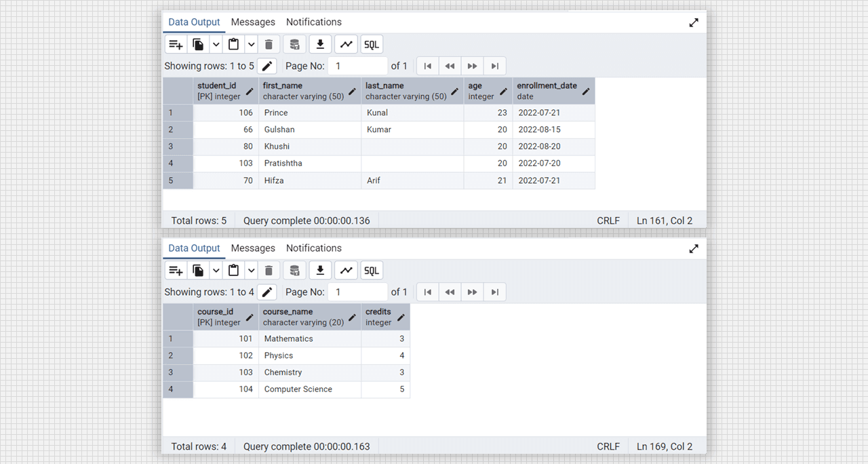Click graph visualiser icon in bottom panel
868x464 pixels.
point(346,271)
